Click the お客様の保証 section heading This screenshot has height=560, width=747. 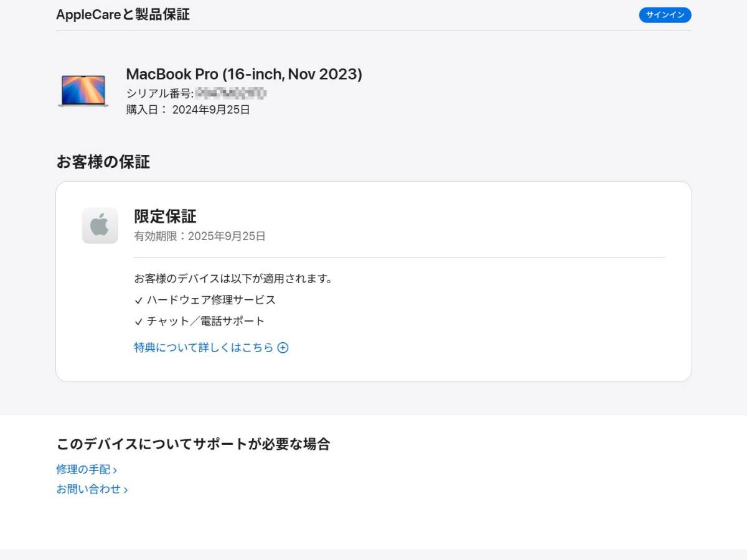coord(103,162)
